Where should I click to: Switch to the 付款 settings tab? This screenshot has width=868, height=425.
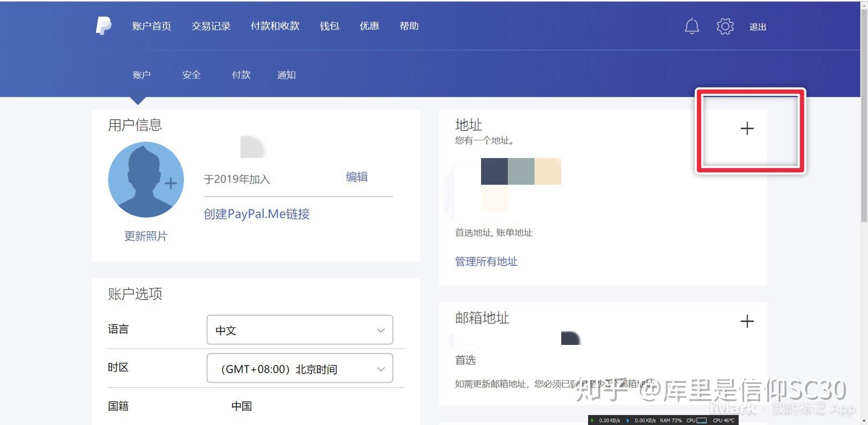(242, 75)
